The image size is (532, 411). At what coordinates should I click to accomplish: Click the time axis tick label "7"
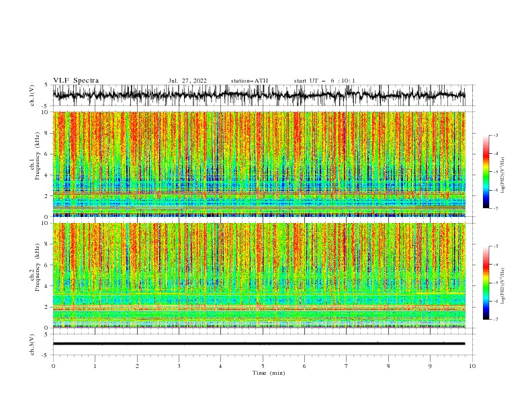[x=347, y=366]
